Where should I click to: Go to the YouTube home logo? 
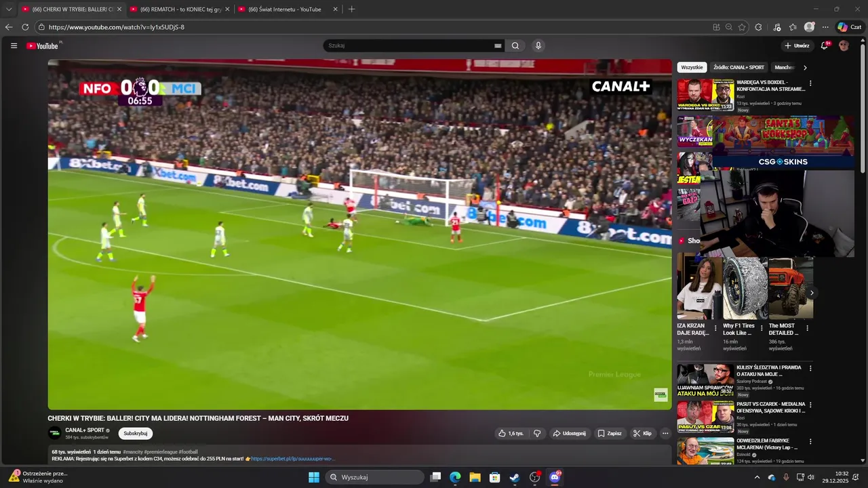[x=43, y=45]
